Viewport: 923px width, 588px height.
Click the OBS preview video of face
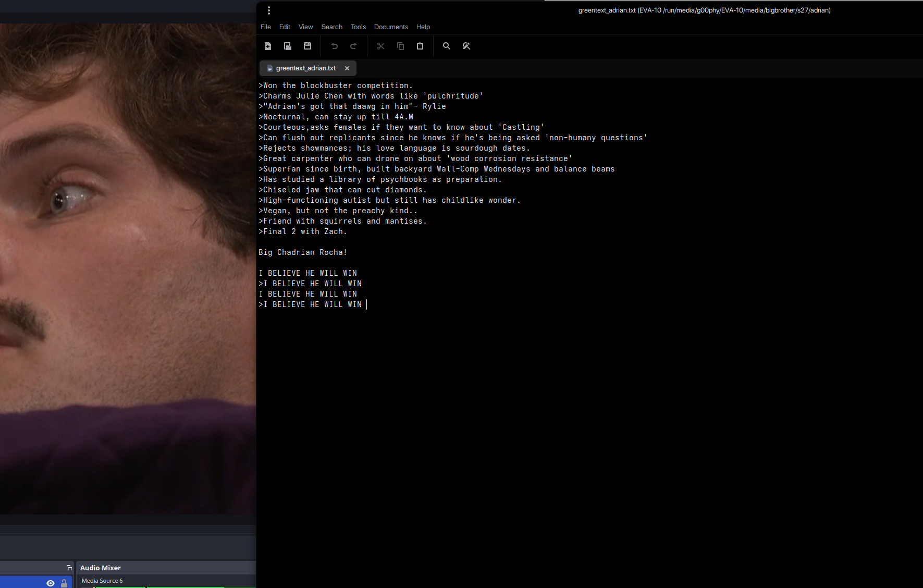pos(128,268)
